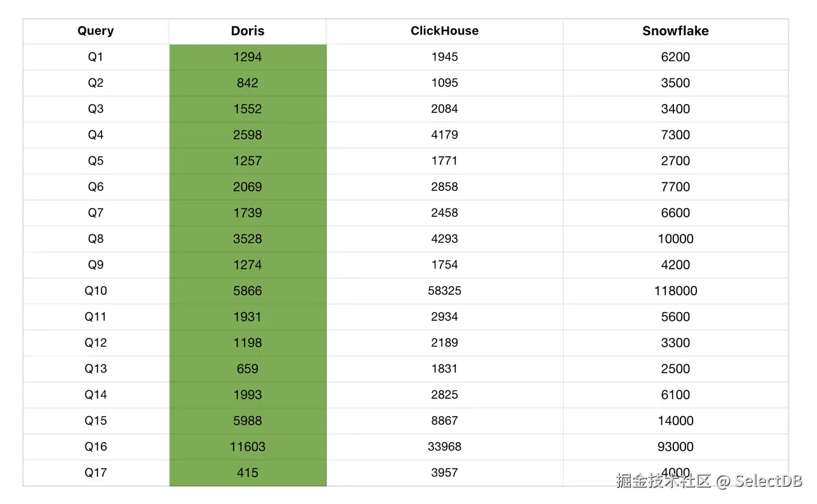Click the Q8 row label
Screen dimensions: 817x504
(96, 239)
